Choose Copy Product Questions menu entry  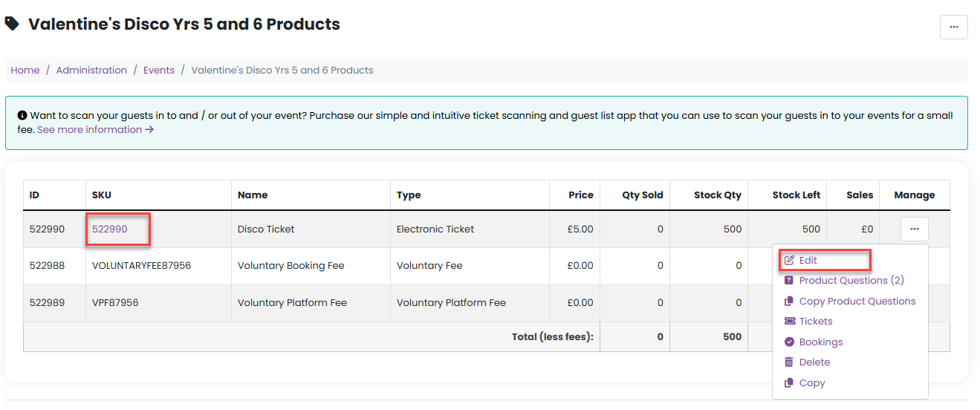click(x=857, y=302)
